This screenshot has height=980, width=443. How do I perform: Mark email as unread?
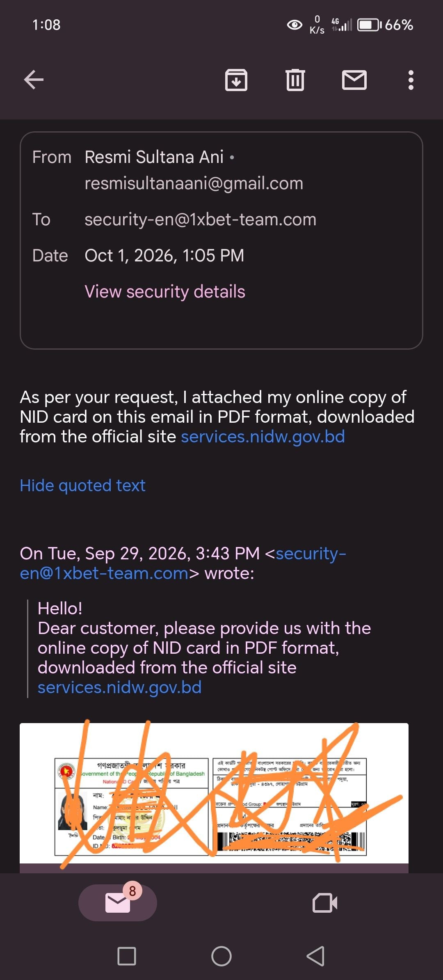(354, 80)
